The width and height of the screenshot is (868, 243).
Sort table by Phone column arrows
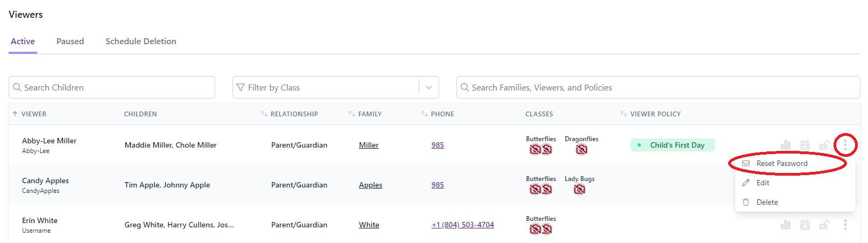(x=424, y=114)
